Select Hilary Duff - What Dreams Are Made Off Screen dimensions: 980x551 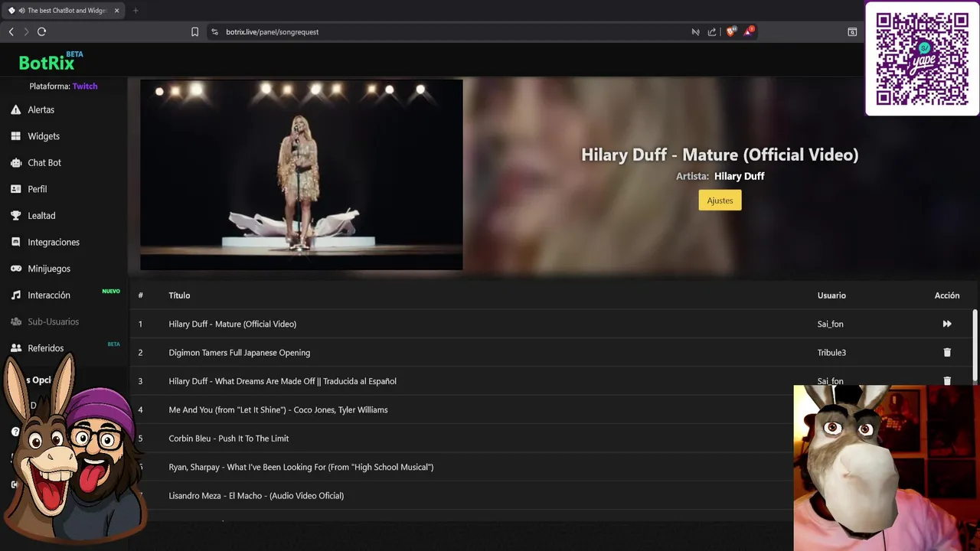283,381
